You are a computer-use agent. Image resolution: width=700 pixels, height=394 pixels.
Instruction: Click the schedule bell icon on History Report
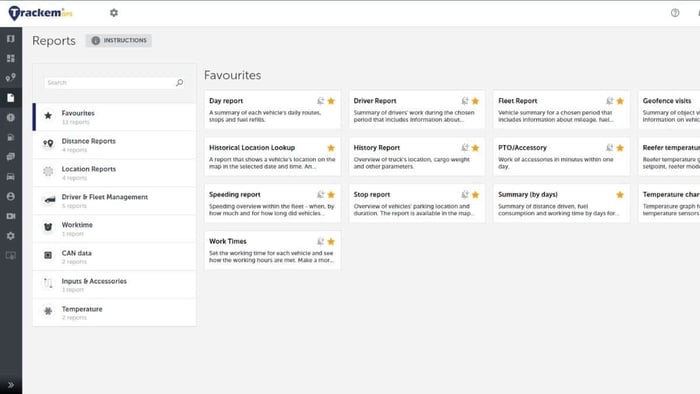tap(465, 148)
